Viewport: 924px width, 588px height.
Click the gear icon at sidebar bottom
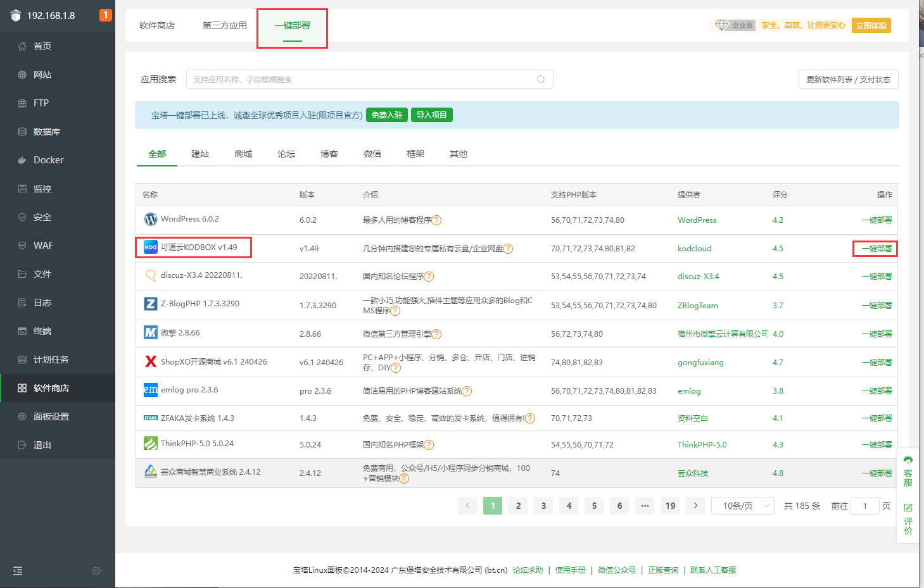point(96,571)
